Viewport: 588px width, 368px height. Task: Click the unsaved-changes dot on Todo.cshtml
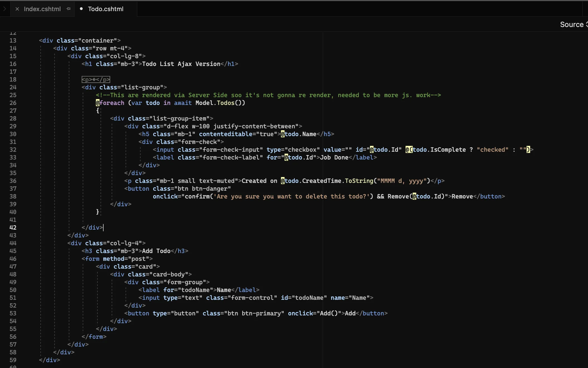[x=81, y=9]
